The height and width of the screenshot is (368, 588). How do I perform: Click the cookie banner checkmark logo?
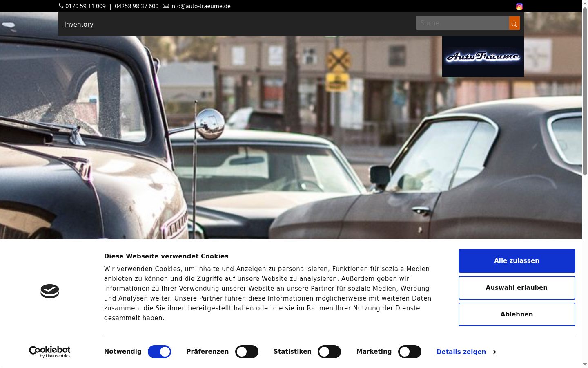coord(50,291)
